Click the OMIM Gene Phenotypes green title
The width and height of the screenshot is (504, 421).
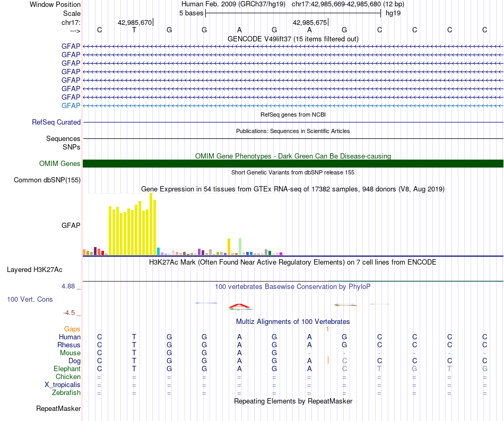[293, 156]
